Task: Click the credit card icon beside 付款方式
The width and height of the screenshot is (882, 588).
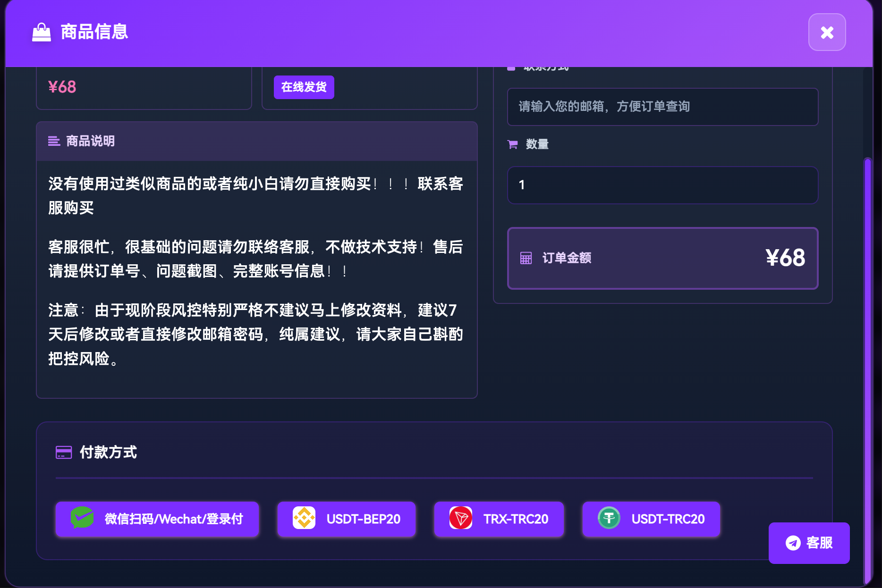Action: pyautogui.click(x=64, y=453)
